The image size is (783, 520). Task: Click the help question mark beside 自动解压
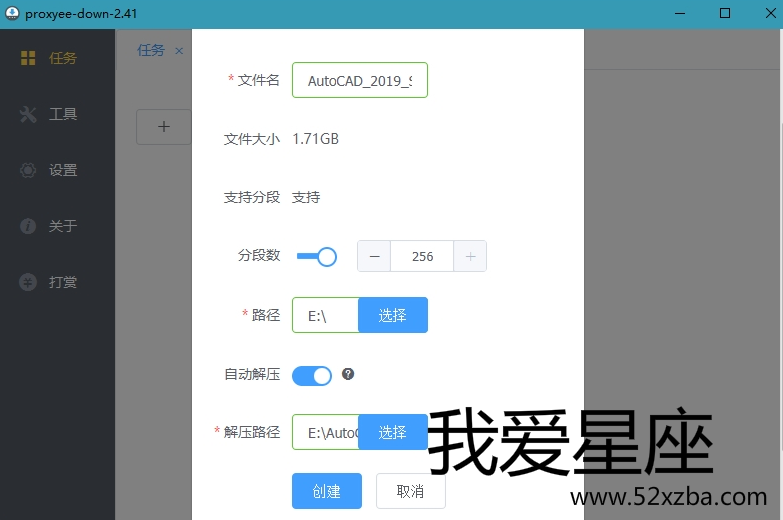click(348, 374)
